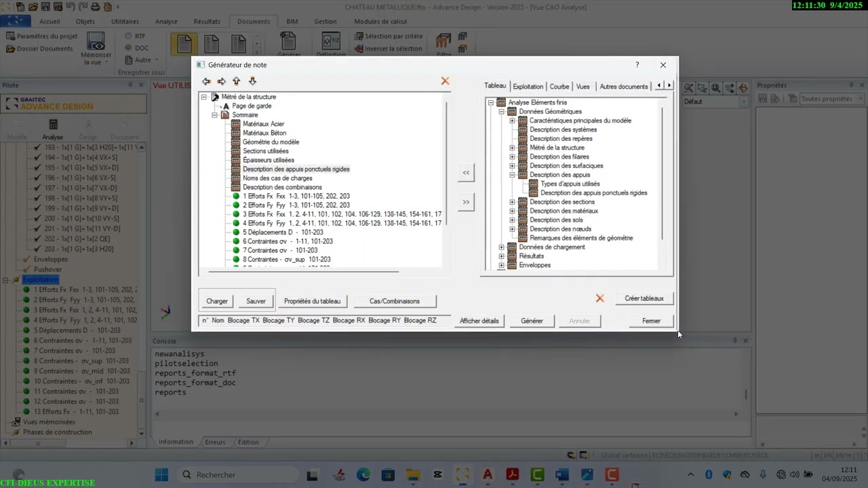Viewport: 868px width, 488px height.
Task: Select the Tableau tab
Action: (x=495, y=86)
